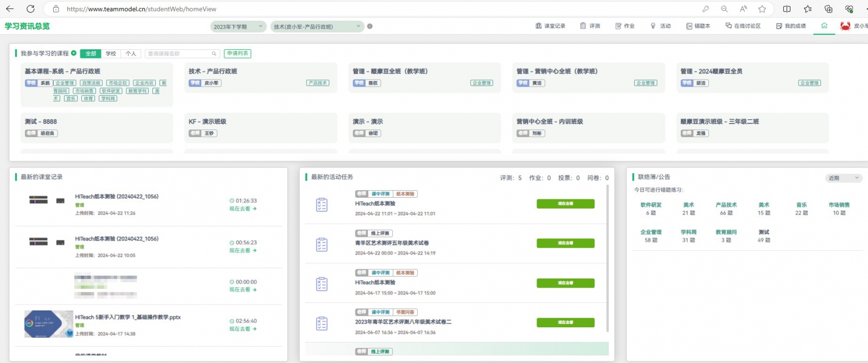Expand the 技术(皮小军-产品行政班) class dropdown
Image resolution: width=868 pixels, height=363 pixels.
(317, 27)
